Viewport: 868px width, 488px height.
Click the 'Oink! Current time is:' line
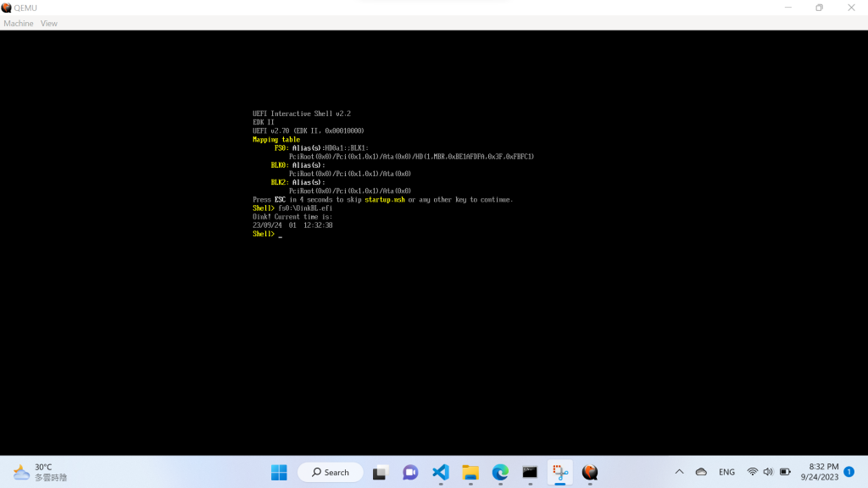coord(292,217)
